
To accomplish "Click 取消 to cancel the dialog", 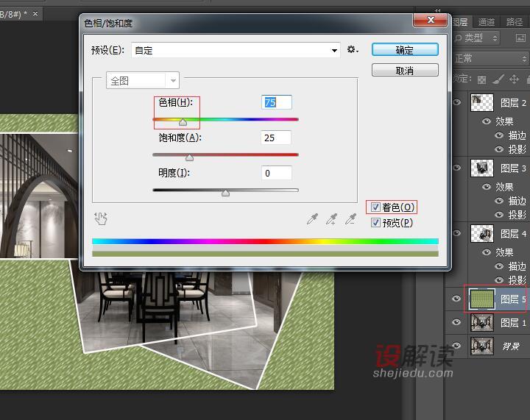I will tap(405, 70).
